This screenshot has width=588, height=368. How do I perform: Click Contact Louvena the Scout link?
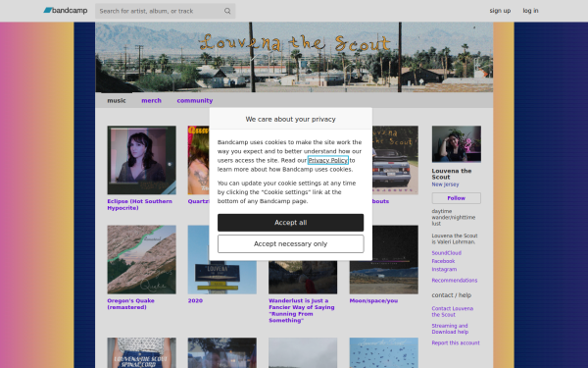[452, 312]
